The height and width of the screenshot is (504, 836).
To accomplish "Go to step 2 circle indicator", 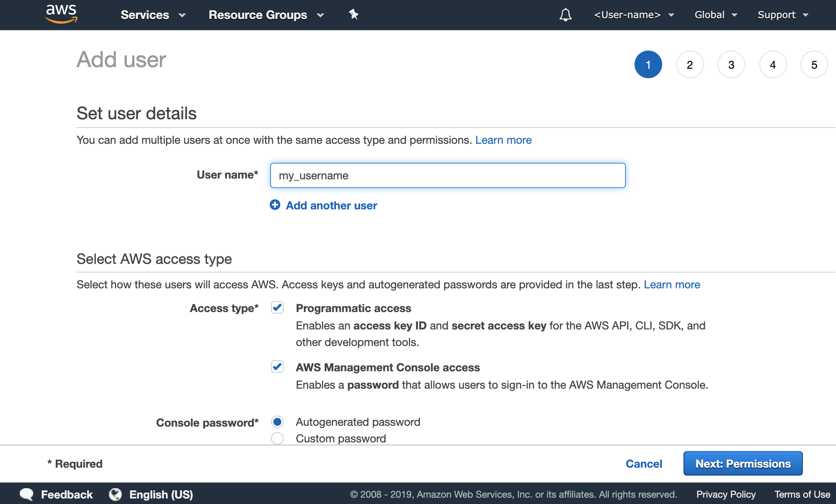I will (x=690, y=64).
